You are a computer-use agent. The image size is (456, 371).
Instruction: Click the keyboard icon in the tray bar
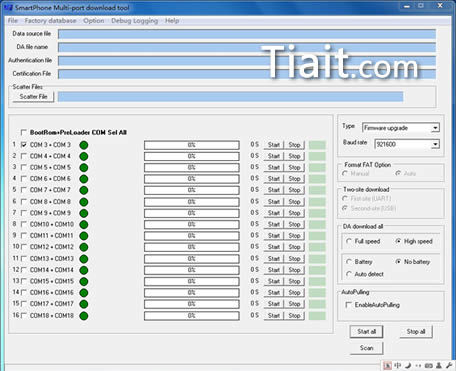point(429,366)
